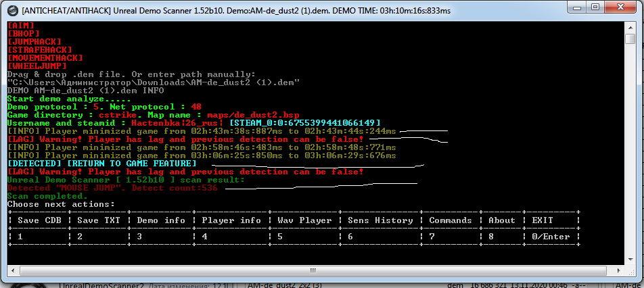
Task: Select the Sens History option cell
Action: [380, 220]
